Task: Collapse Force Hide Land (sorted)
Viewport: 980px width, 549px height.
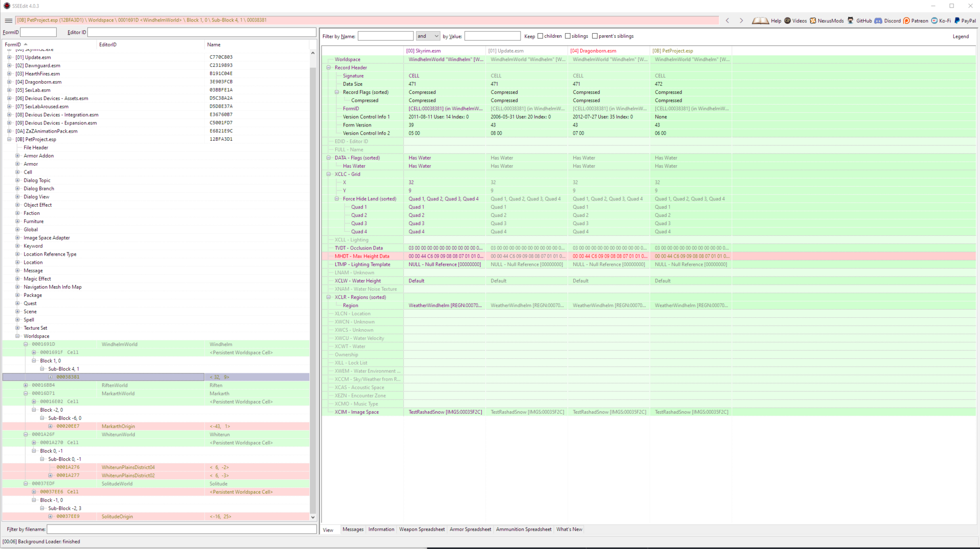Action: (x=337, y=198)
